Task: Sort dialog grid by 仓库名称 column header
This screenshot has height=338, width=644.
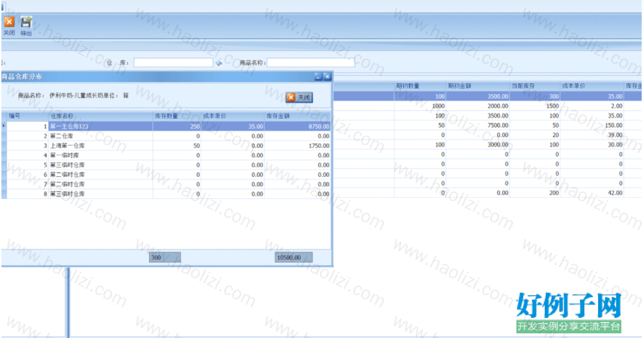Action: [x=100, y=116]
